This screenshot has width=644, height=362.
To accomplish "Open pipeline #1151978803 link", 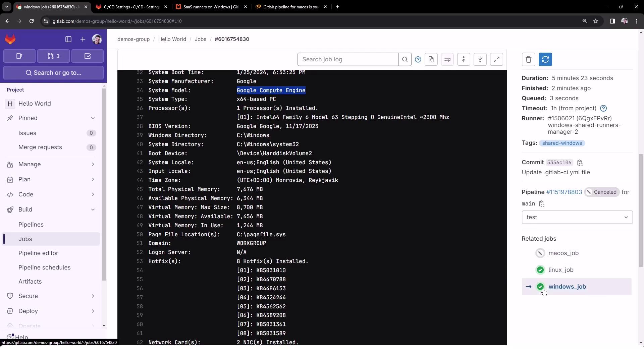I will [x=564, y=192].
